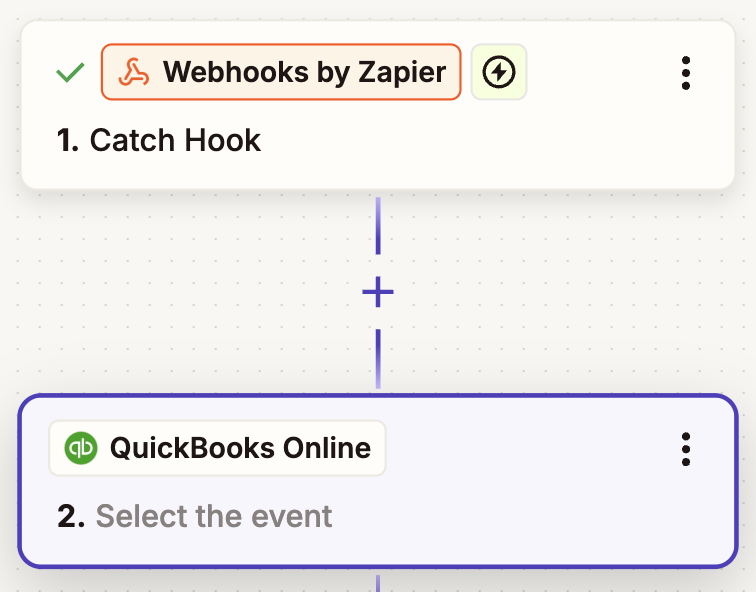The image size is (756, 592).
Task: Click the "QuickBooks Online" app label
Action: pos(240,448)
